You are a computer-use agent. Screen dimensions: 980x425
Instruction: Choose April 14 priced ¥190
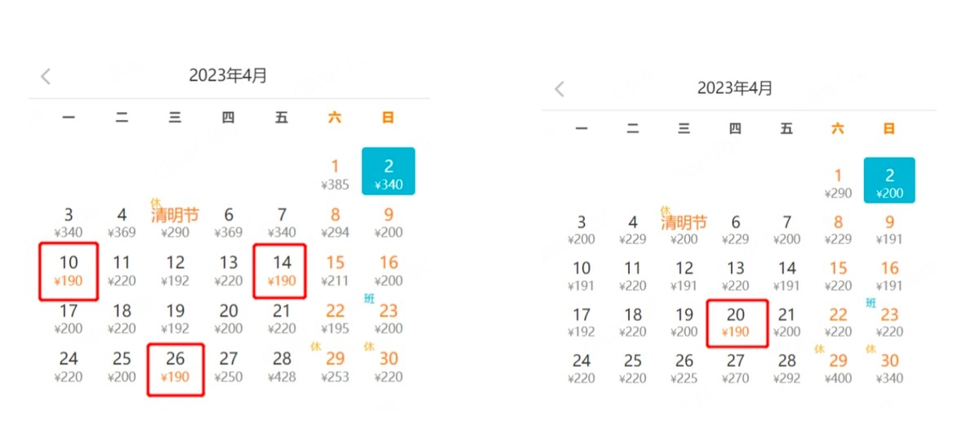[281, 271]
